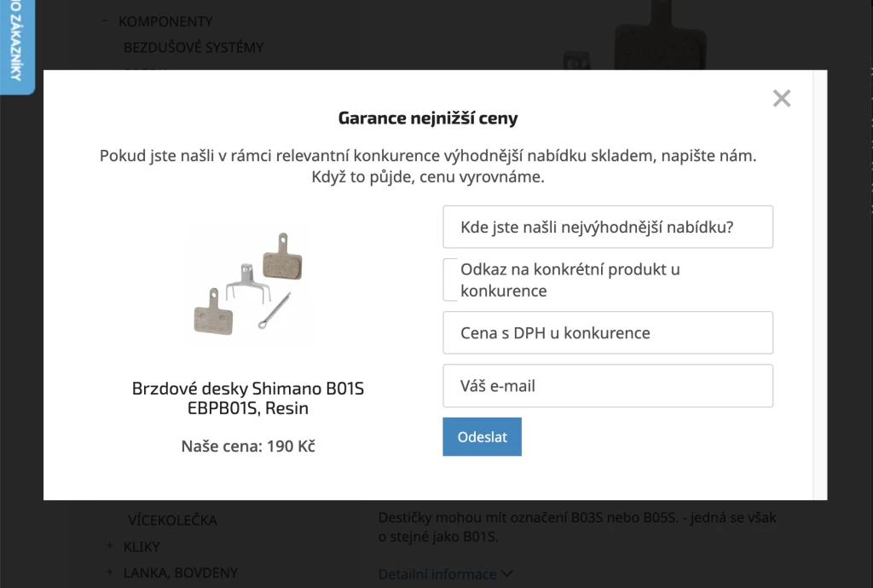Click the 'Odkaz na konkrétní produkt u konkurence' field
The width and height of the screenshot is (873, 588).
point(607,280)
